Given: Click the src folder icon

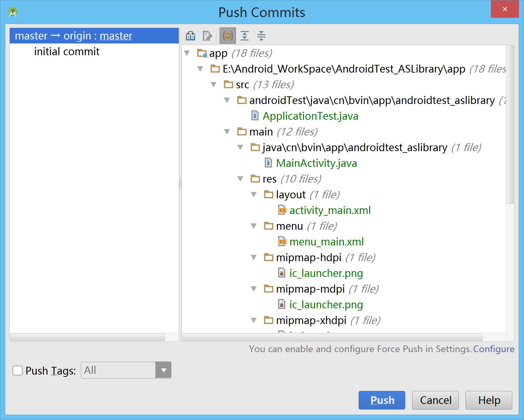Looking at the screenshot, I should click(x=229, y=84).
